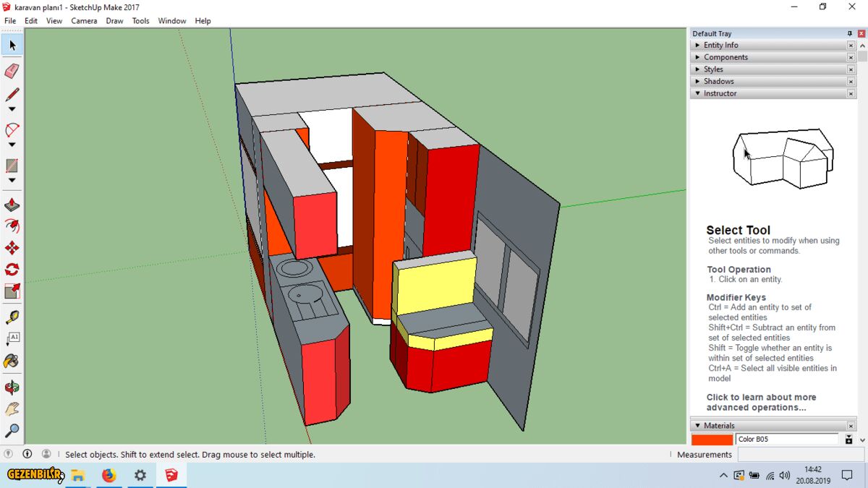Image resolution: width=868 pixels, height=488 pixels.
Task: Expand the Components panel
Action: [x=768, y=57]
